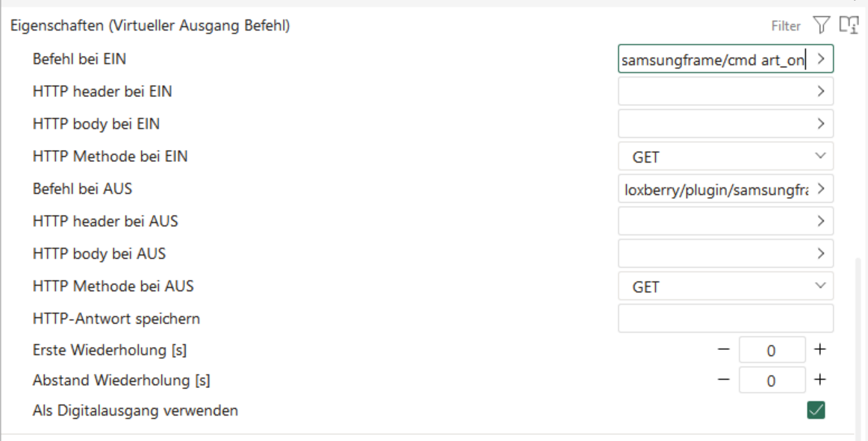868x441 pixels.
Task: Decrease Erste Wiederholung with minus
Action: [x=722, y=349]
